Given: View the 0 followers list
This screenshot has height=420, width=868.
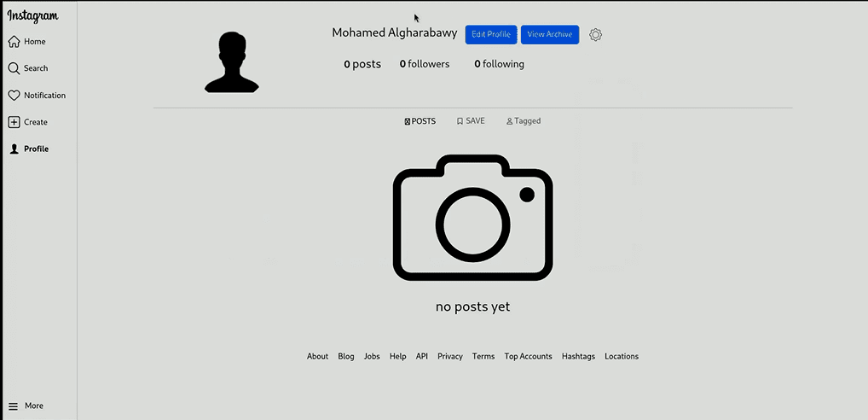Looking at the screenshot, I should click(425, 64).
